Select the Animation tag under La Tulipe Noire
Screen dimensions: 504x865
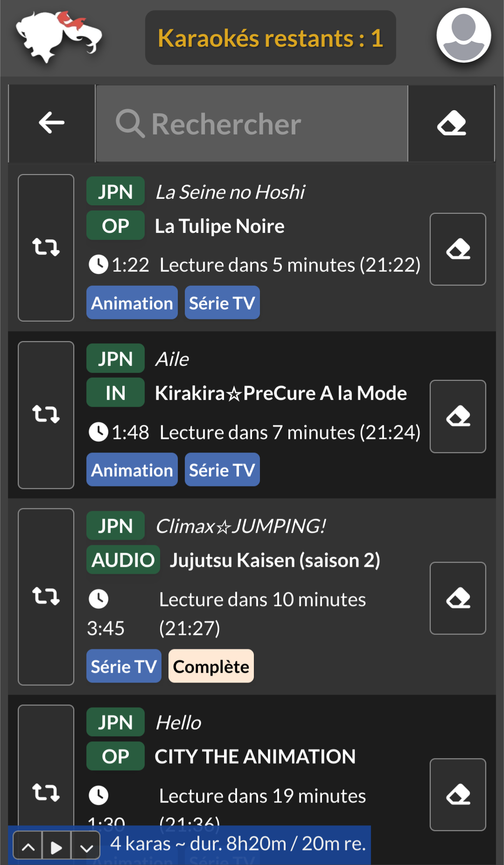132,303
